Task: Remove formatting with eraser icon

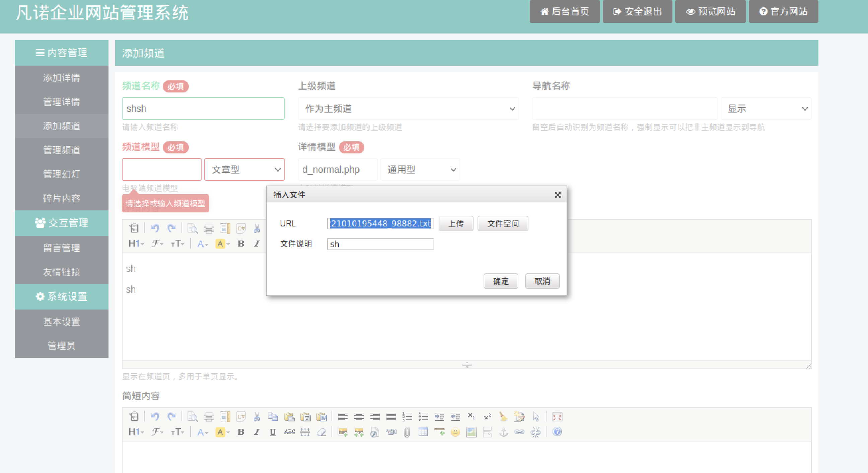Action: coord(321,432)
